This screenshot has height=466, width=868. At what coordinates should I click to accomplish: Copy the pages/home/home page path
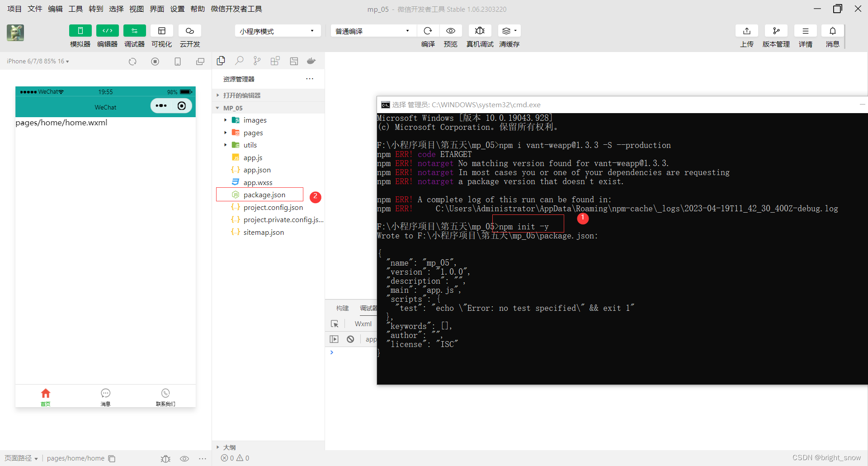[111, 458]
